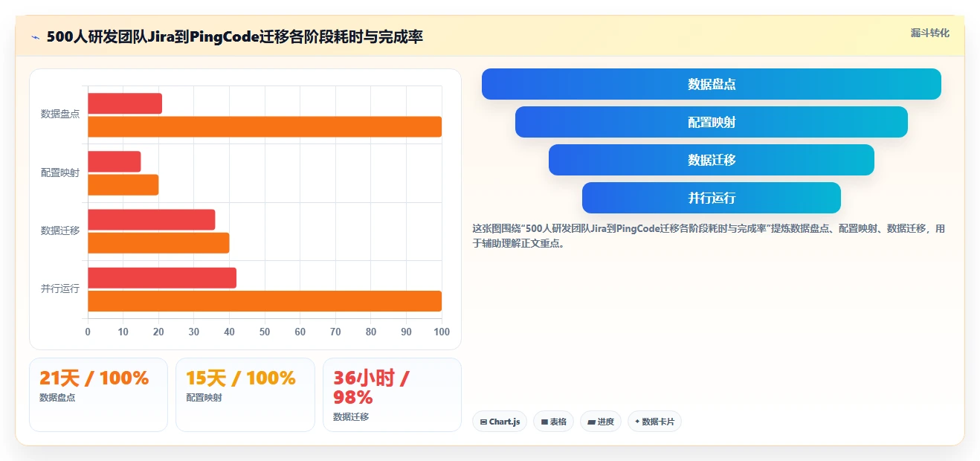The height and width of the screenshot is (461, 980).
Task: Click the Chart.js tag chip
Action: (x=500, y=422)
